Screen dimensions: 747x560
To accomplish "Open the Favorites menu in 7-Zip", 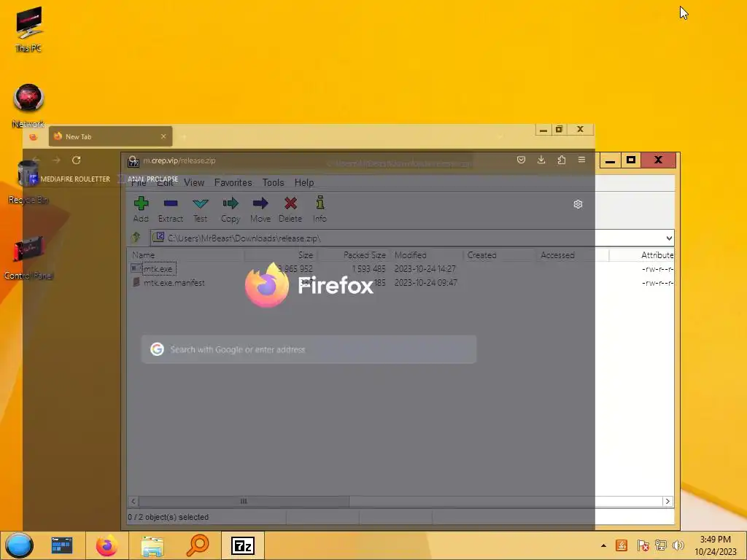I will [x=233, y=182].
